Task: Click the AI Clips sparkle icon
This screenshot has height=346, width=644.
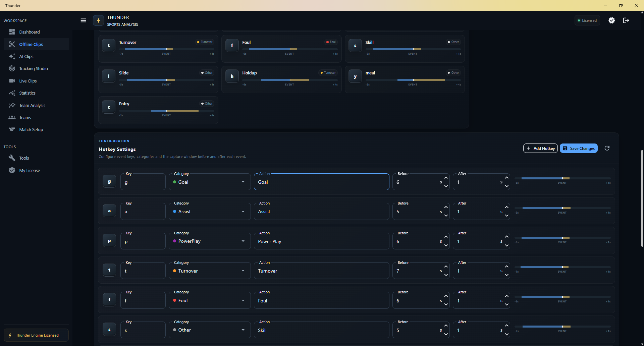Action: [x=12, y=56]
